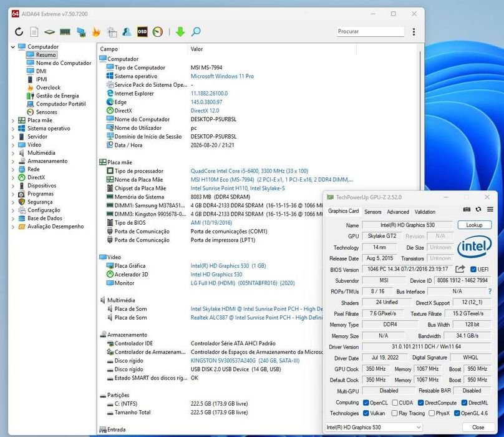504x437 pixels.
Task: Toggle the OpenGL 4.6 checkbox
Action: pyautogui.click(x=457, y=413)
